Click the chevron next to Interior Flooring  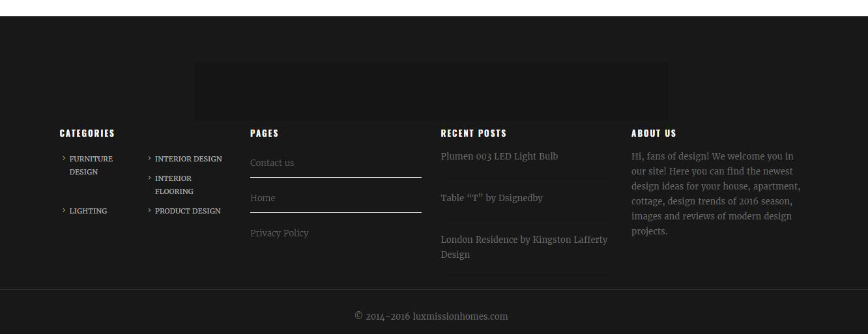[149, 178]
